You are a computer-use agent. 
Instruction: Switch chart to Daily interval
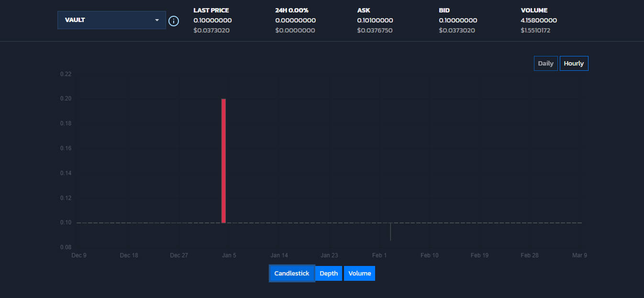pyautogui.click(x=545, y=63)
